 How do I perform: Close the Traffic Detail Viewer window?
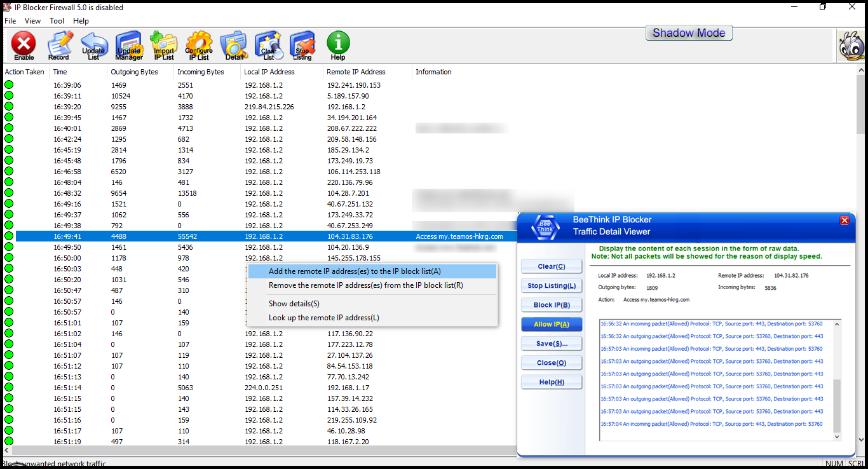844,221
